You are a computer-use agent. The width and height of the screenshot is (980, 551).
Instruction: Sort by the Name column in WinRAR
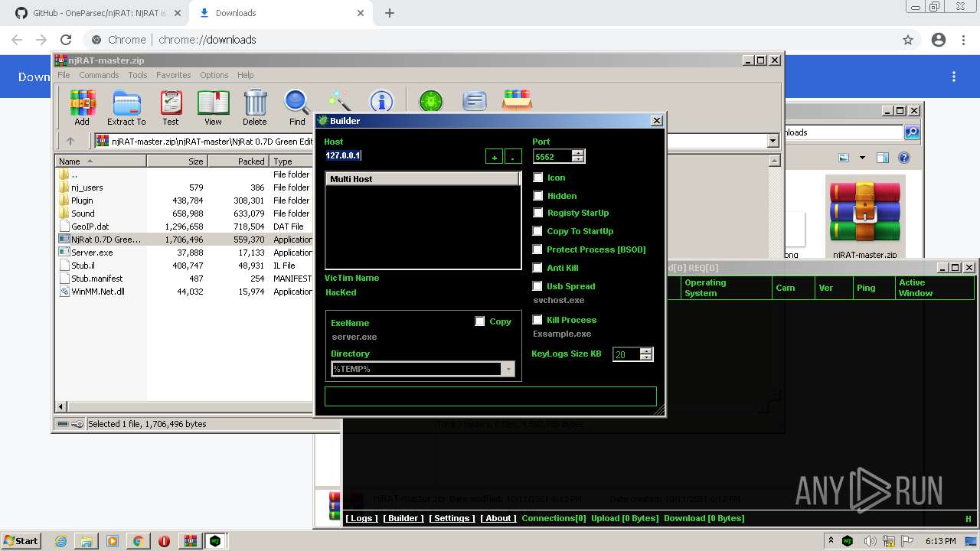tap(100, 161)
